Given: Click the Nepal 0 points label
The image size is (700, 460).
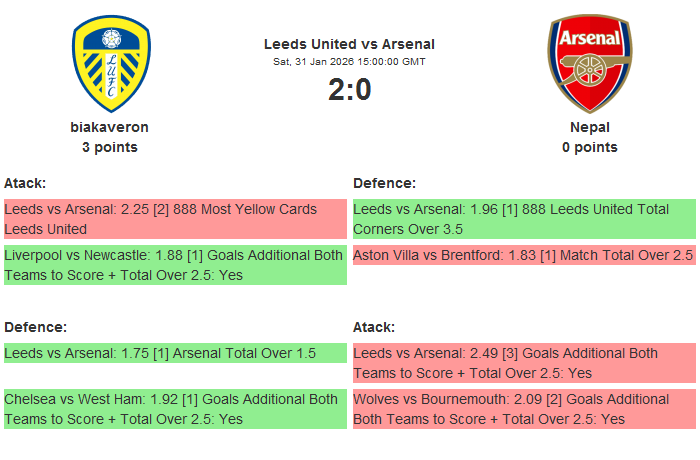Looking at the screenshot, I should pyautogui.click(x=589, y=147).
